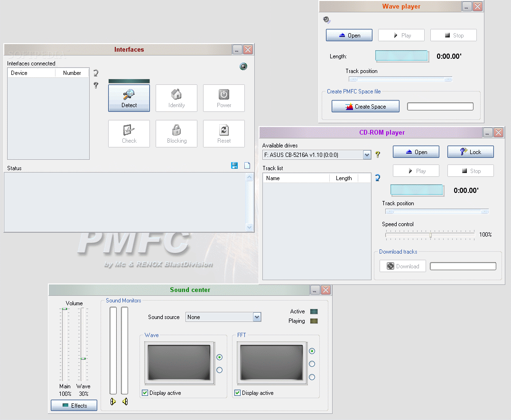Screen dimensions: 511x420
Task: Click the Download tracks button
Action: pyautogui.click(x=403, y=266)
